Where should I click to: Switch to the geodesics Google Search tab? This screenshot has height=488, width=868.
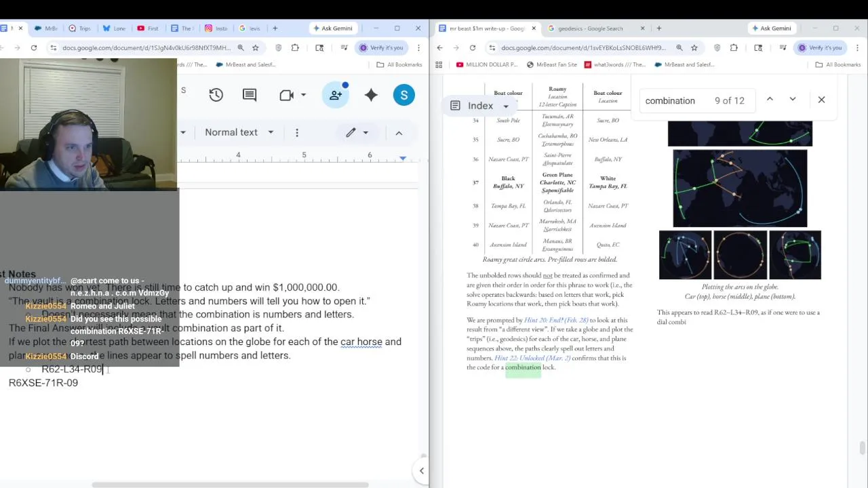click(591, 28)
